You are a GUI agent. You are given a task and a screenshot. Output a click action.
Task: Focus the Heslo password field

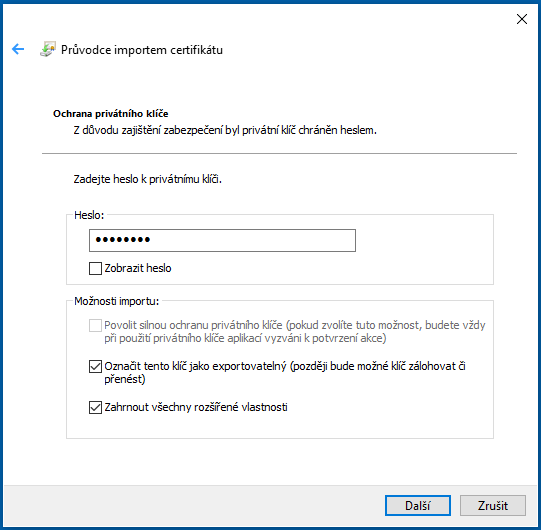tap(222, 240)
